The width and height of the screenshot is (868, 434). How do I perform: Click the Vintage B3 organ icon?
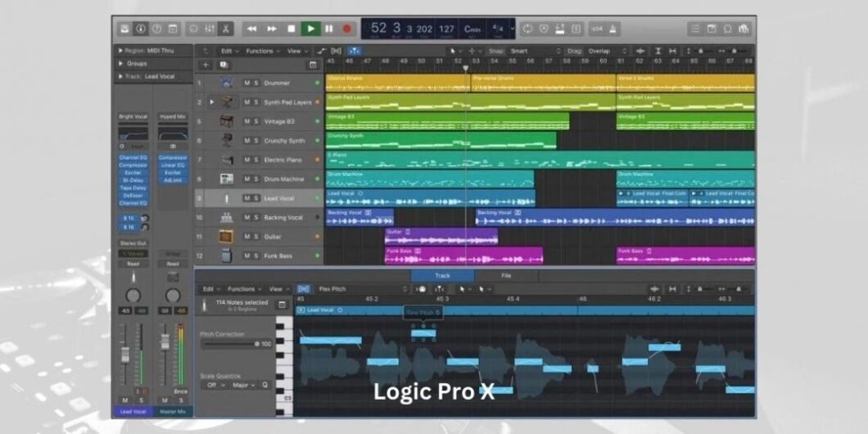point(226,121)
